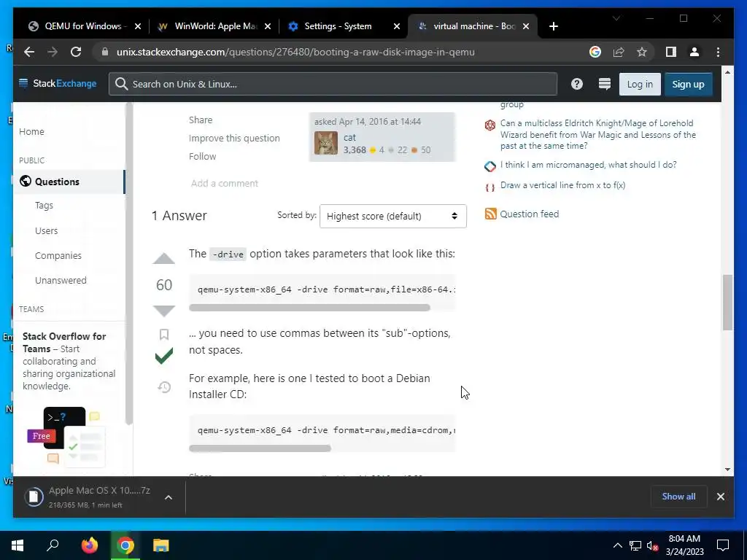Screen dimensions: 747x560
Task: Click the muted volume tray icon
Action: [x=652, y=545]
